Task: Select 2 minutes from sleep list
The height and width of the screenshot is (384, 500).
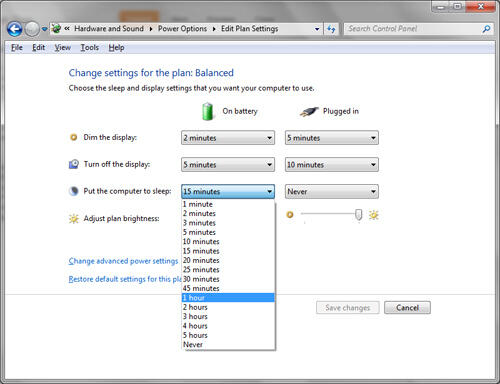Action: (x=228, y=213)
